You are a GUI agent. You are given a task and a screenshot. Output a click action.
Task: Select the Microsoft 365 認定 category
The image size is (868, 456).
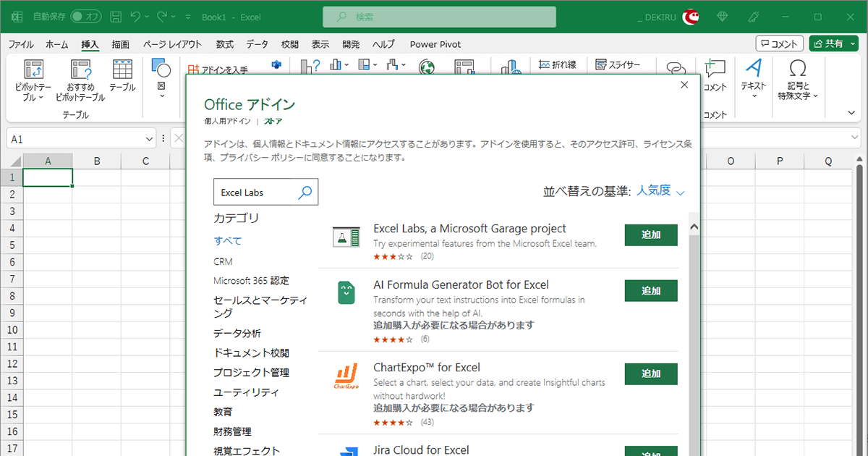pyautogui.click(x=251, y=281)
